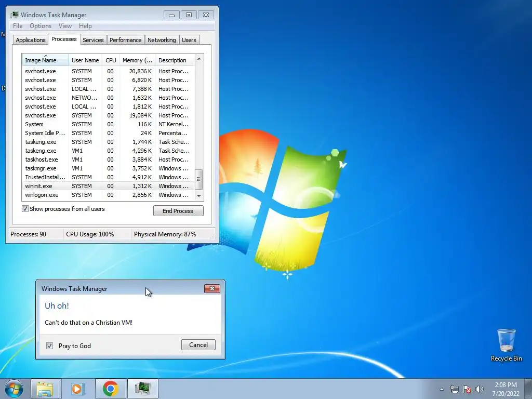Viewport: 532px width, 399px height.
Task: Select the Task Manager taskbar icon
Action: [x=143, y=389]
